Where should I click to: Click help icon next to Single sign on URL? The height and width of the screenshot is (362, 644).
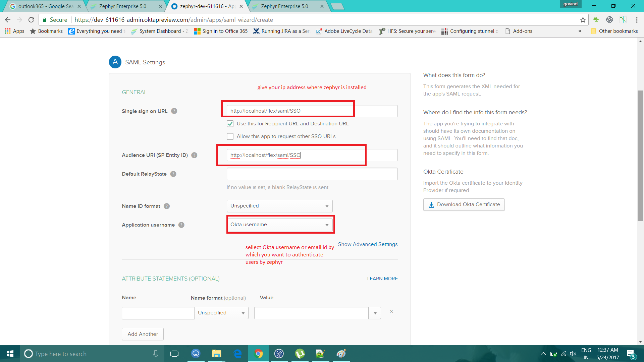pos(174,111)
